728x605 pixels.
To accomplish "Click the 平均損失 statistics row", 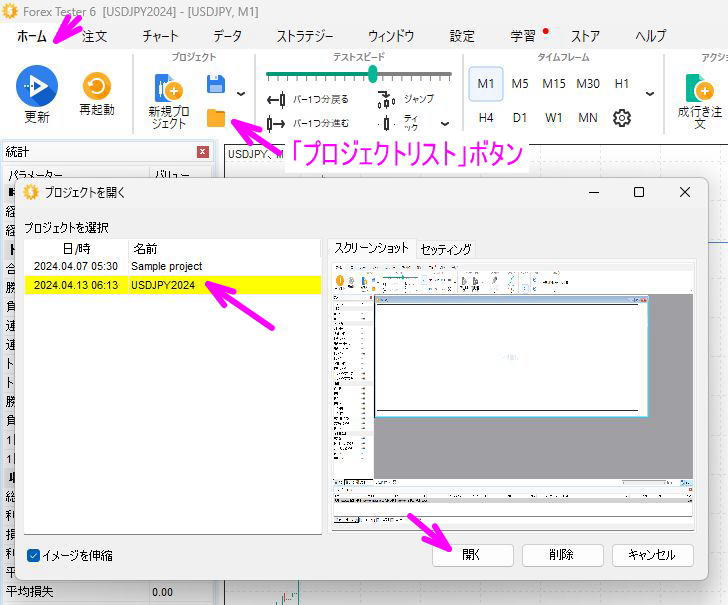I will [107, 592].
